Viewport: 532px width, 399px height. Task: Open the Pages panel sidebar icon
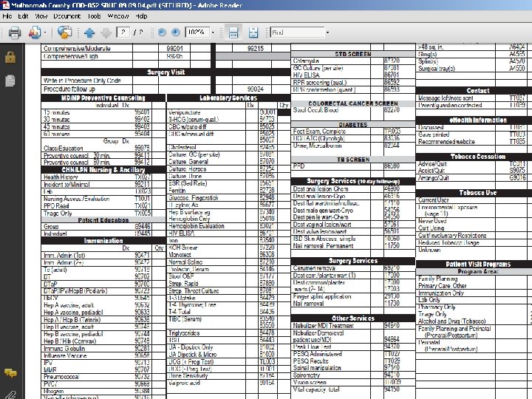point(10,81)
